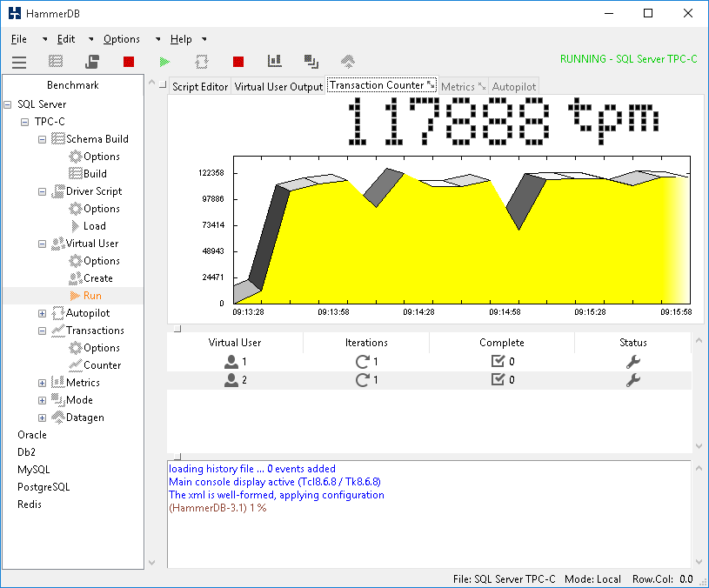Image resolution: width=709 pixels, height=588 pixels.
Task: Click the wrench status icon for virtual user 2
Action: tap(633, 380)
